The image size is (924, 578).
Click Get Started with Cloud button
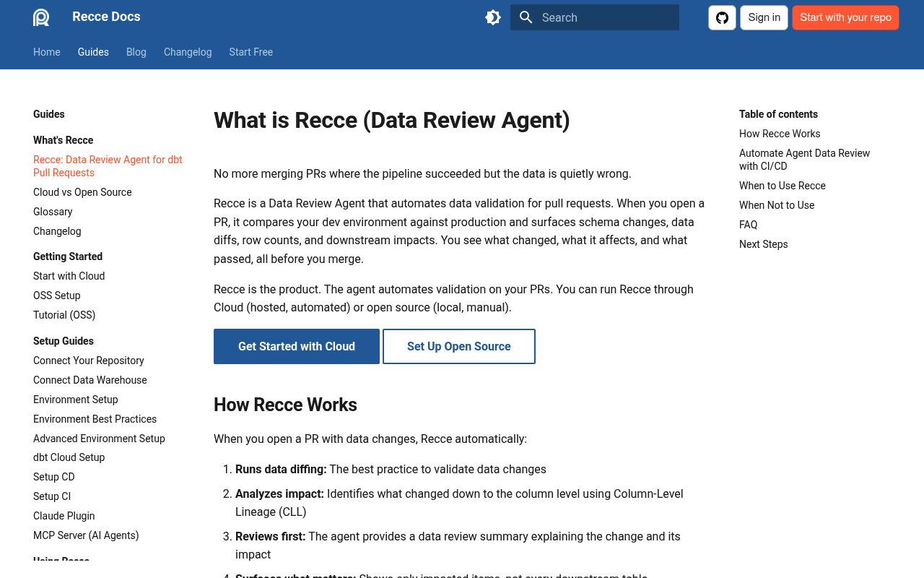pos(297,347)
